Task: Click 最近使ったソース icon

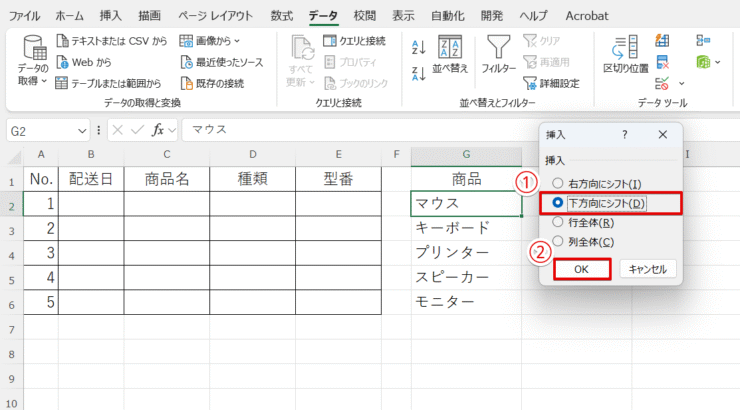Action: 187,62
